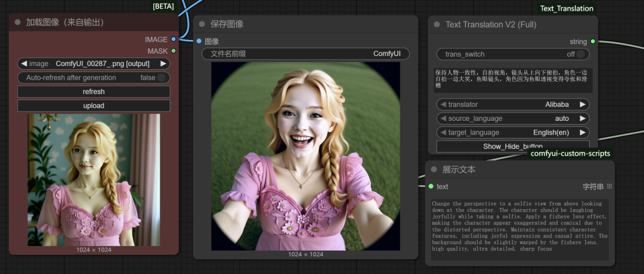Click the 字符串 type label

(593, 186)
